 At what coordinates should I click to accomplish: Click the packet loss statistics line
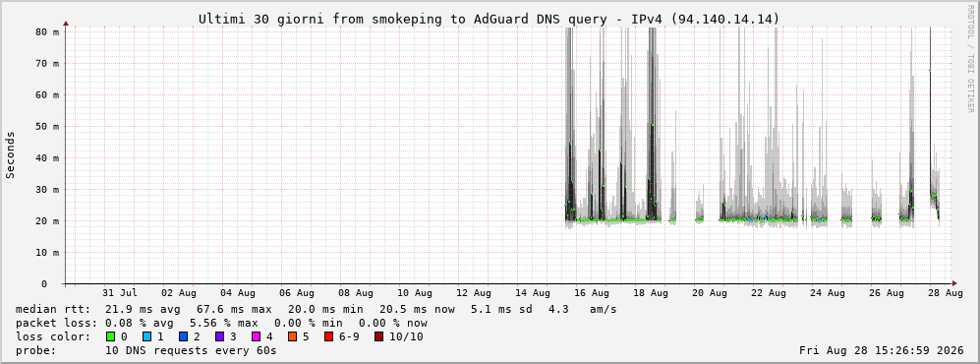coord(221,324)
